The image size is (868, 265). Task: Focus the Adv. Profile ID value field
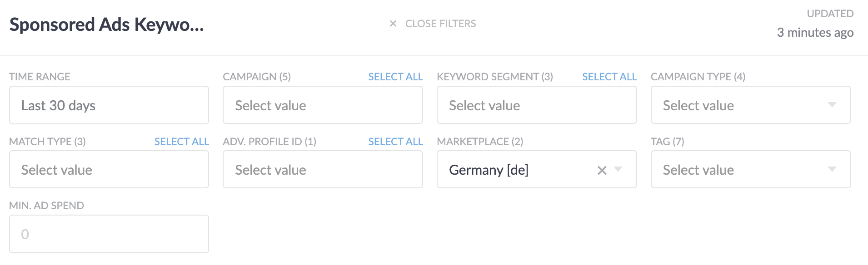pos(323,170)
